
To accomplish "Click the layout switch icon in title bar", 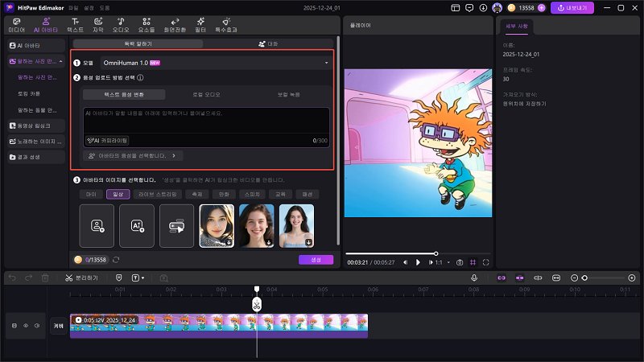I will tap(455, 8).
